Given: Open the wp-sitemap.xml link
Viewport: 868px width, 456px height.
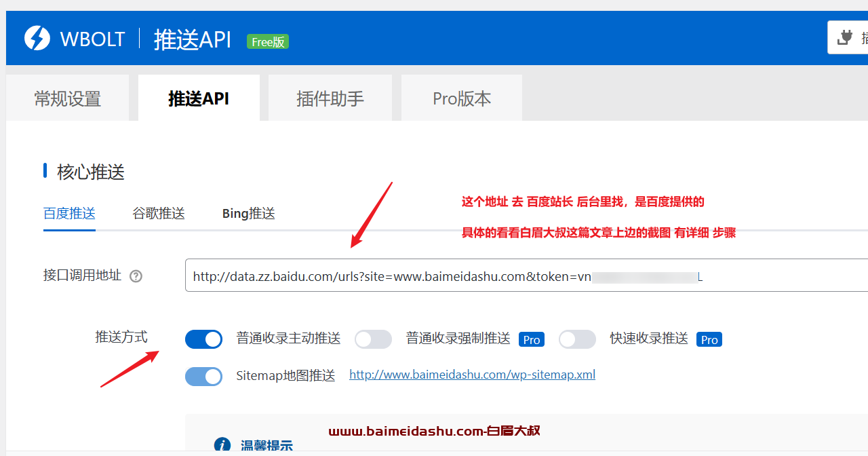Looking at the screenshot, I should click(472, 375).
